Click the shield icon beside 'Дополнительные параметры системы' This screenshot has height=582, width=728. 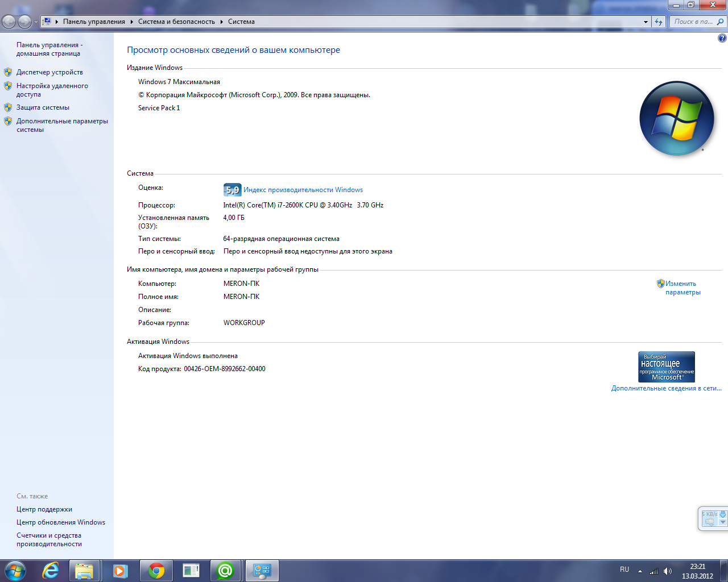pyautogui.click(x=8, y=121)
